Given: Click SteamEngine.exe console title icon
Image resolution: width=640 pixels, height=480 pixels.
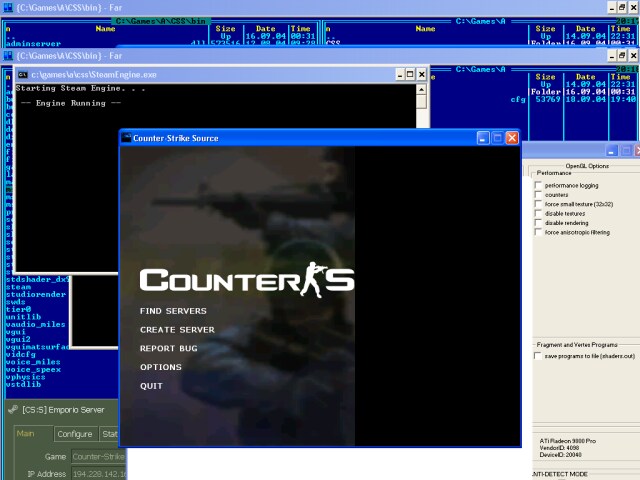Looking at the screenshot, I should pos(23,75).
